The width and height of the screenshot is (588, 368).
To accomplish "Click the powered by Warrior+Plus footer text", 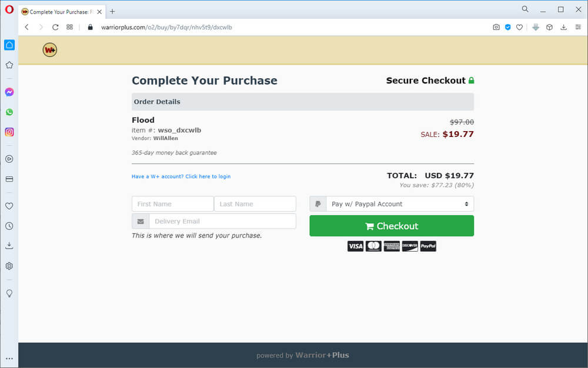I will 303,355.
